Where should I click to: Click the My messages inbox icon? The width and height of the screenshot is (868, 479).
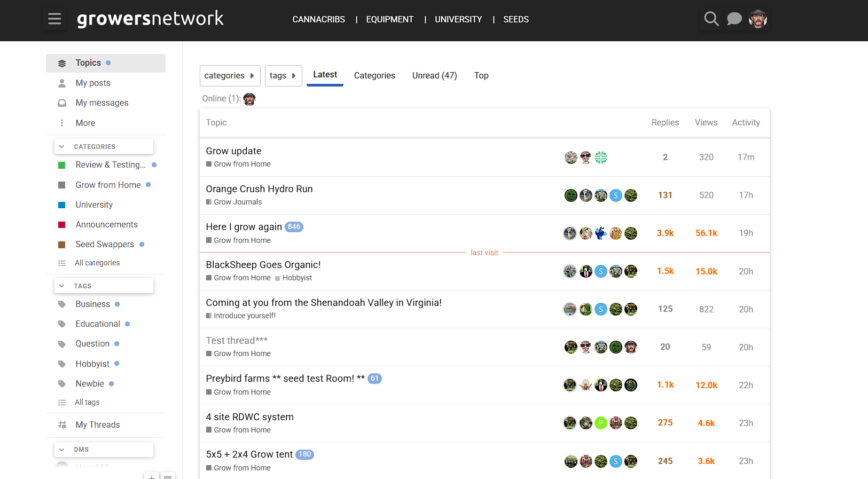62,103
